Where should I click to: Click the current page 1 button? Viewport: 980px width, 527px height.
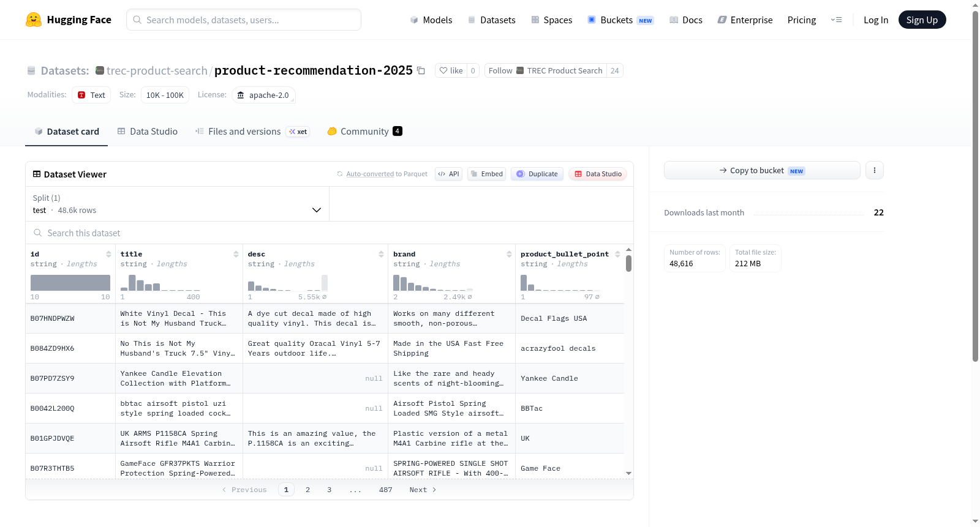pyautogui.click(x=286, y=490)
